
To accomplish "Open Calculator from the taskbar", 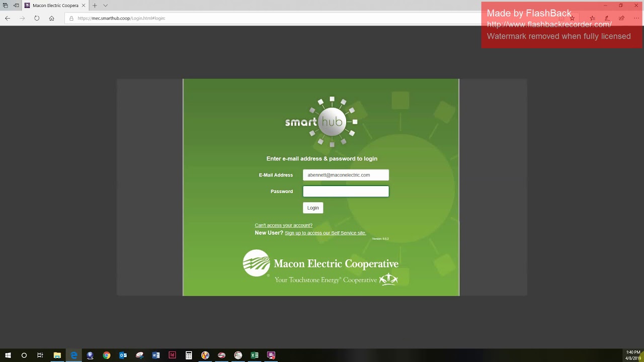I will click(189, 355).
